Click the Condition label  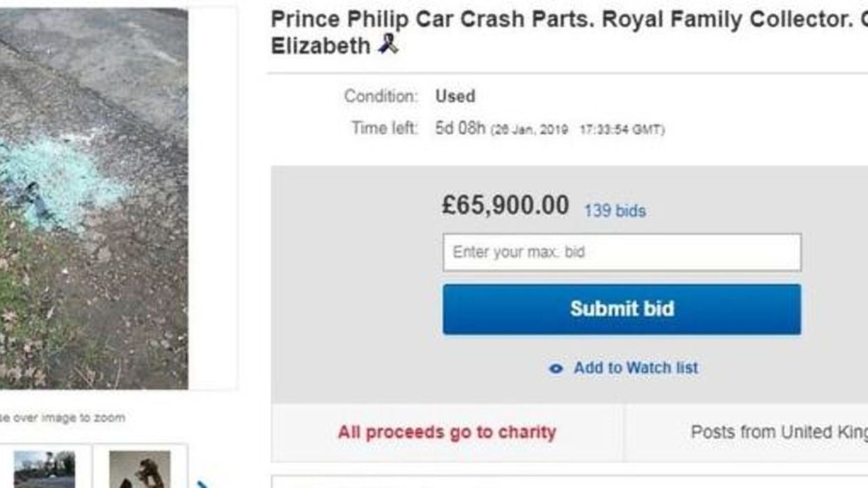coord(381,96)
